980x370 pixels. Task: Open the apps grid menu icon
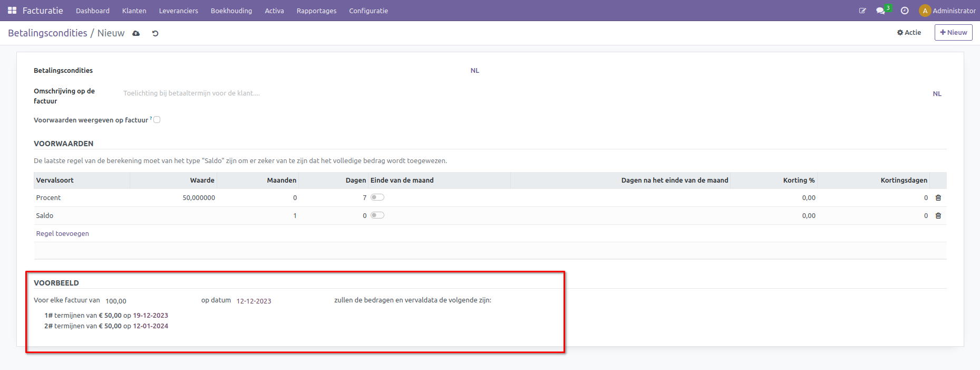12,11
